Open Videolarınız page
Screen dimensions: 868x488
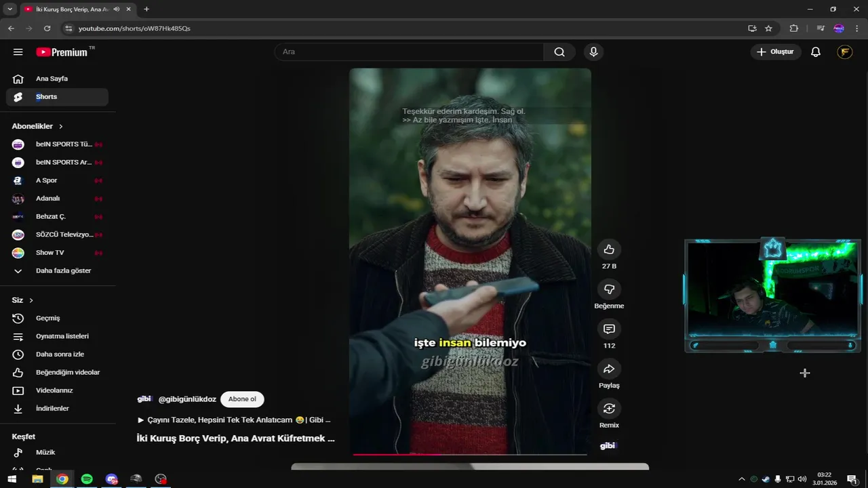57,390
